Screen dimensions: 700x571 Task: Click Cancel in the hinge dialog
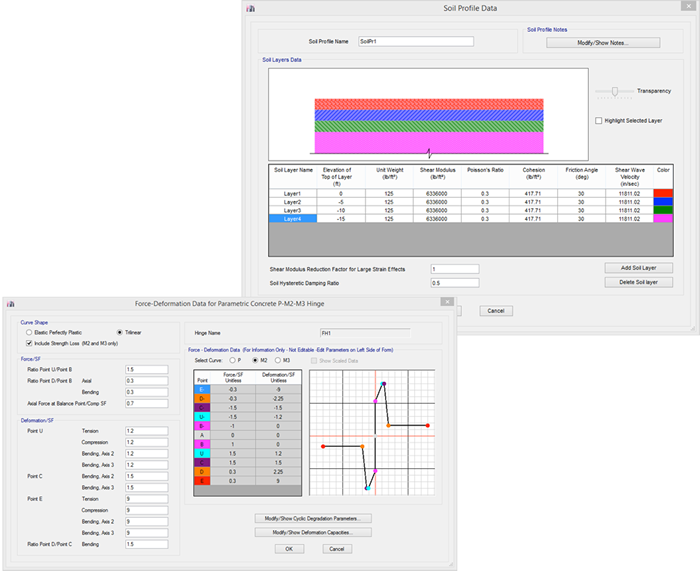(337, 549)
